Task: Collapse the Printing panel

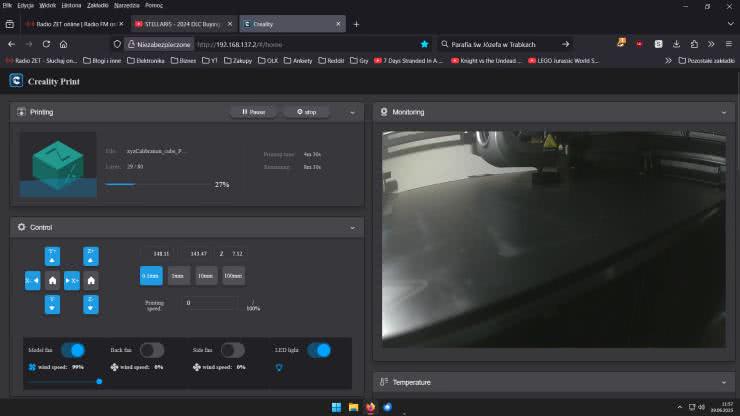Action: (352, 113)
